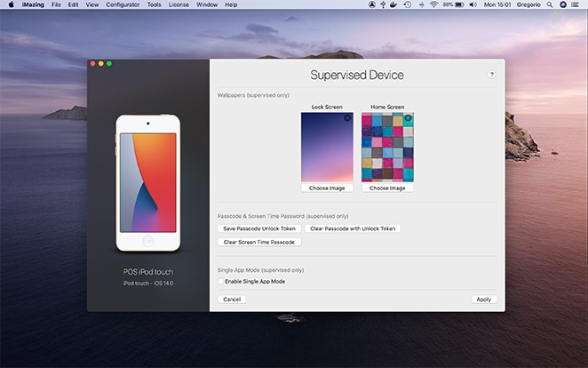588x368 pixels.
Task: Click the USB symbol menu bar icon
Action: tap(383, 4)
